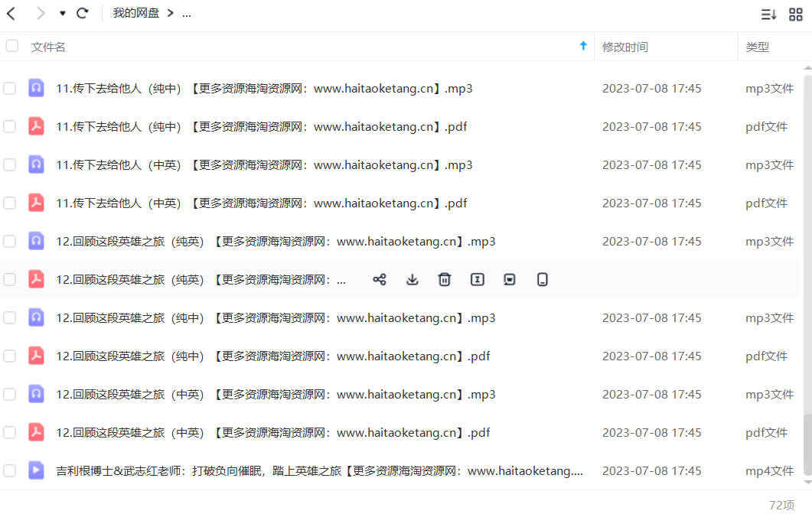
Task: Sort by 修改时间 column header
Action: [x=625, y=47]
